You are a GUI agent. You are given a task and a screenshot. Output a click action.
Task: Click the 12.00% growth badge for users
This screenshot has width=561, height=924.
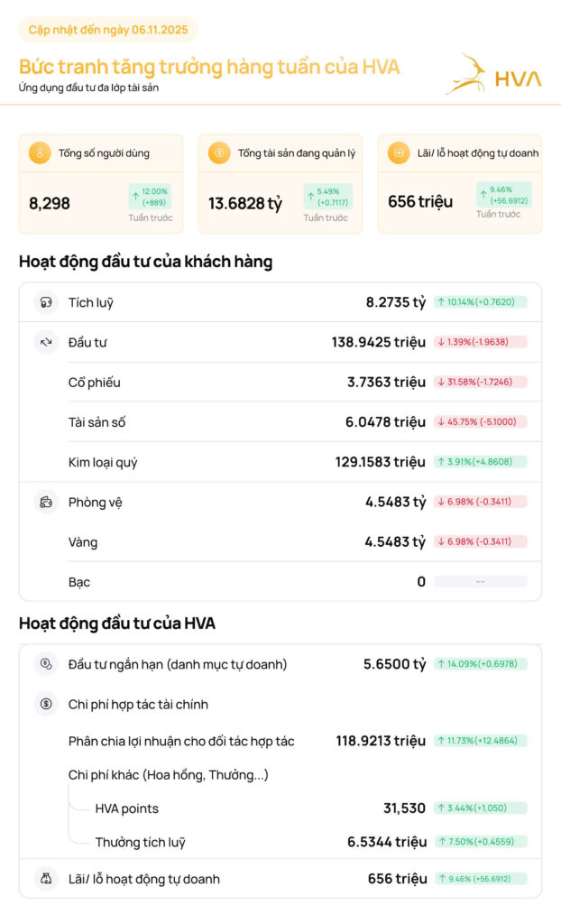[x=150, y=196]
